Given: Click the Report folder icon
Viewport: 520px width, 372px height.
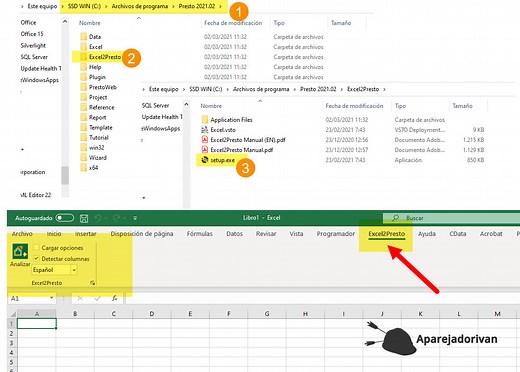Looking at the screenshot, I should pyautogui.click(x=83, y=117).
